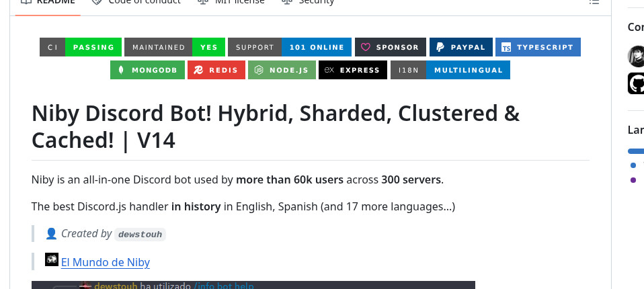Click the Maintained Yes badge
The height and width of the screenshot is (289, 644).
(175, 47)
